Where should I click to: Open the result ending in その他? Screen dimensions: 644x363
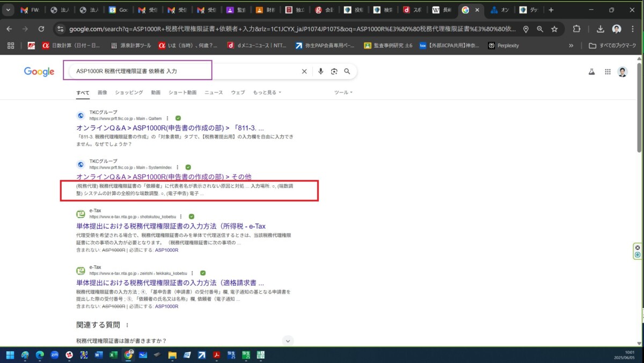164,177
